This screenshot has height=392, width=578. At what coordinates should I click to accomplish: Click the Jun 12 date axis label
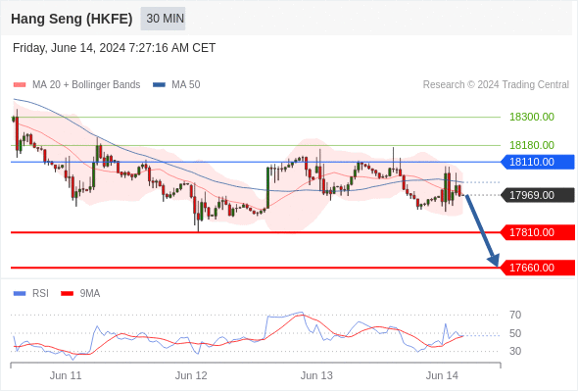coord(191,375)
